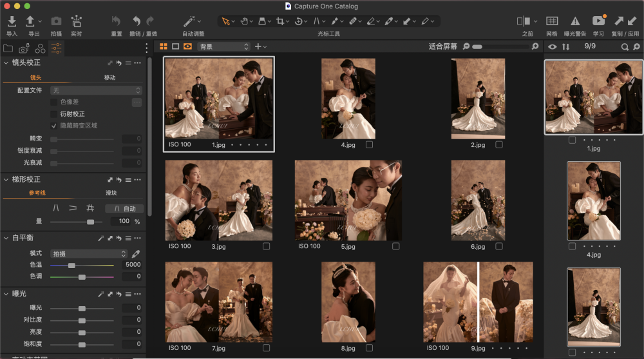Image resolution: width=644 pixels, height=359 pixels.
Task: Click the 学习 learn video icon
Action: click(598, 21)
